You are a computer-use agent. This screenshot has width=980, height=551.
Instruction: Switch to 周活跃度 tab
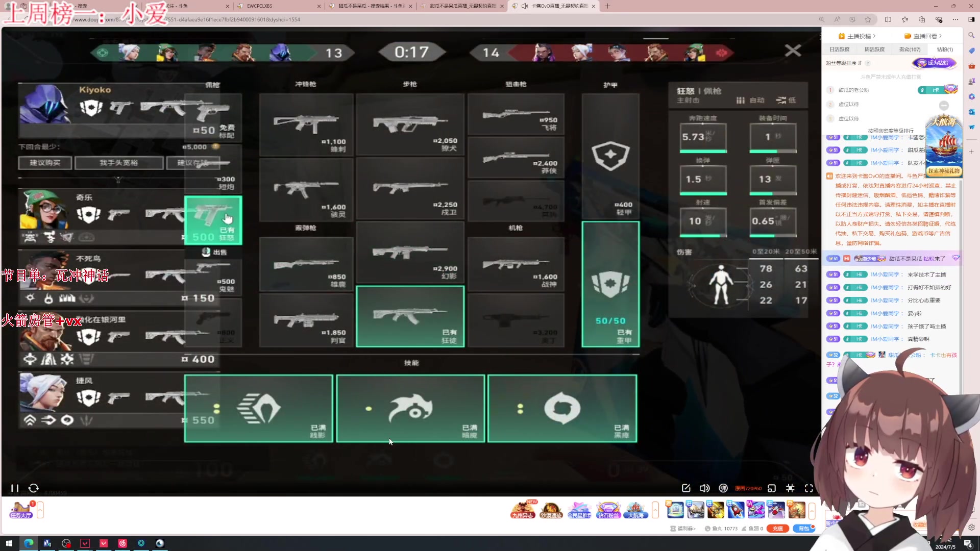click(x=874, y=49)
